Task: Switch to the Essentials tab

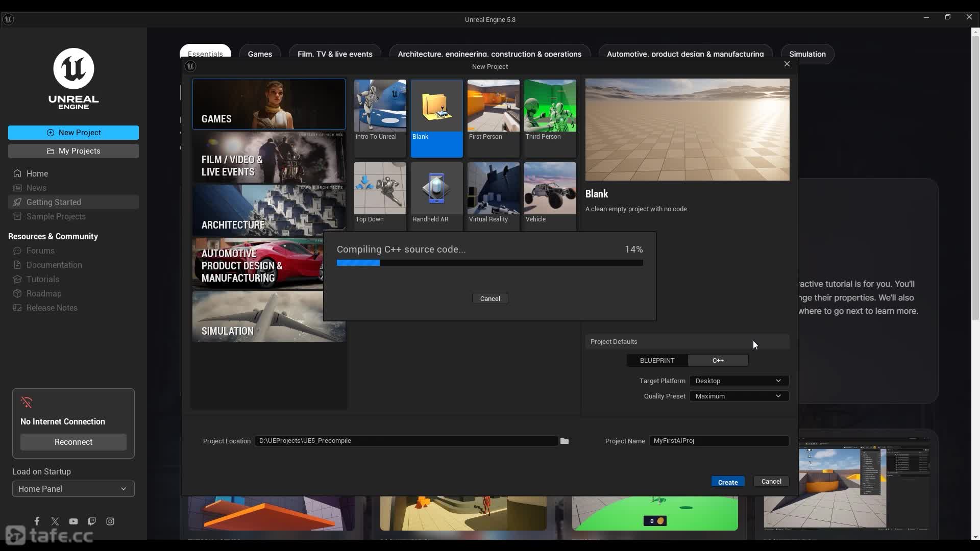Action: click(x=205, y=52)
